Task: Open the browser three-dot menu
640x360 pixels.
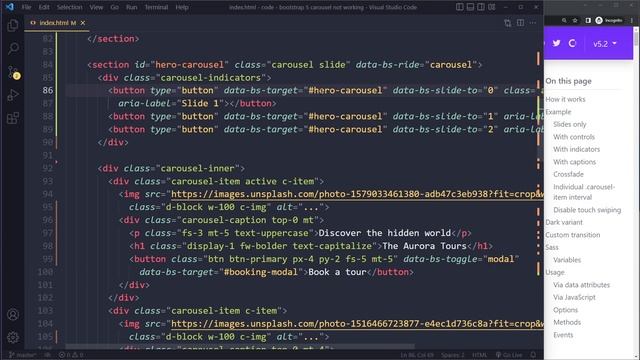Action: tap(632, 20)
